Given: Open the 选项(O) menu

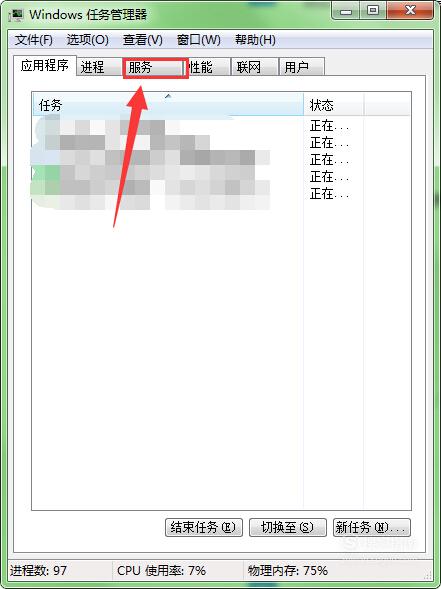Looking at the screenshot, I should tap(88, 40).
